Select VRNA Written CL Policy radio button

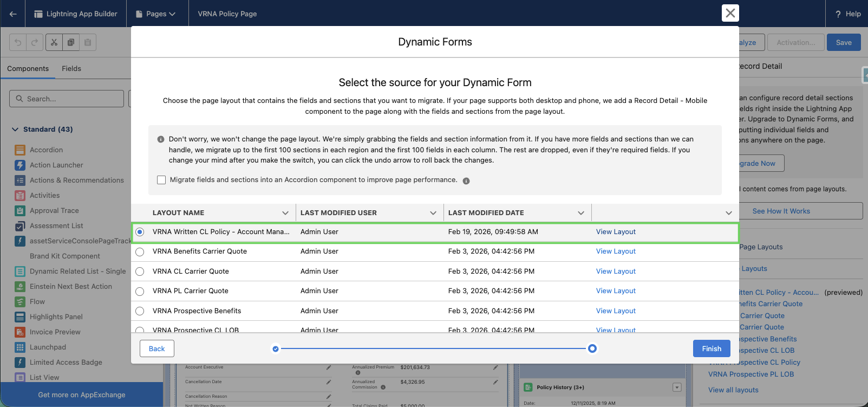(140, 232)
